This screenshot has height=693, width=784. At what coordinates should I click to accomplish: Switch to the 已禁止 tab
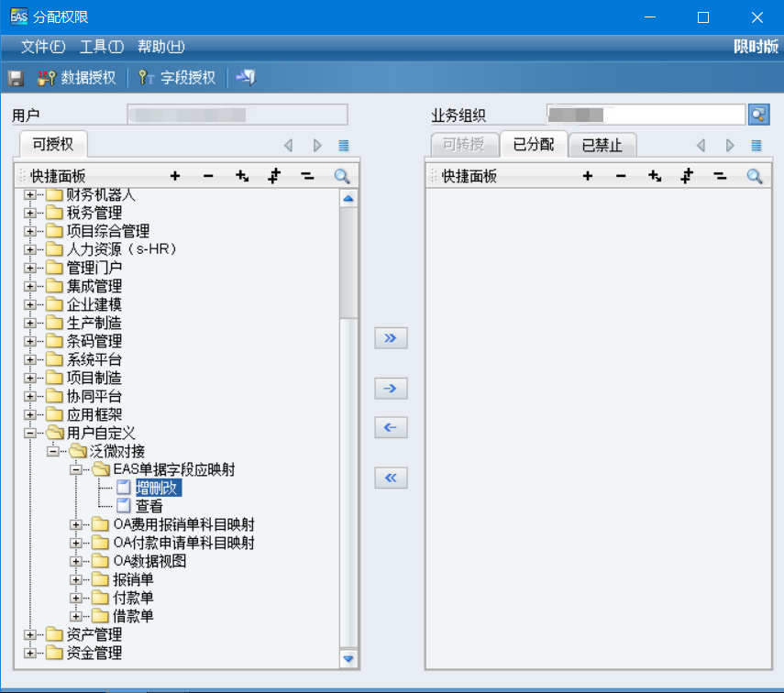click(x=602, y=145)
